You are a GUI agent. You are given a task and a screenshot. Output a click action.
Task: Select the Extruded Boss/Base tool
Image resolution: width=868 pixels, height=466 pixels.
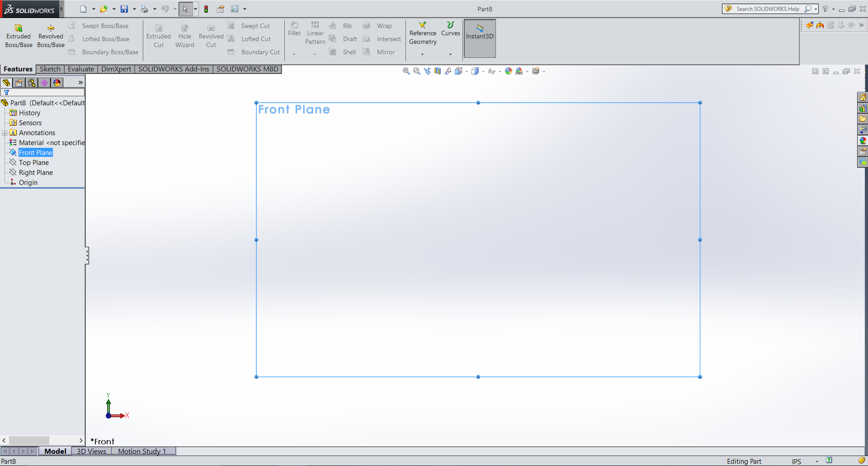[19, 36]
